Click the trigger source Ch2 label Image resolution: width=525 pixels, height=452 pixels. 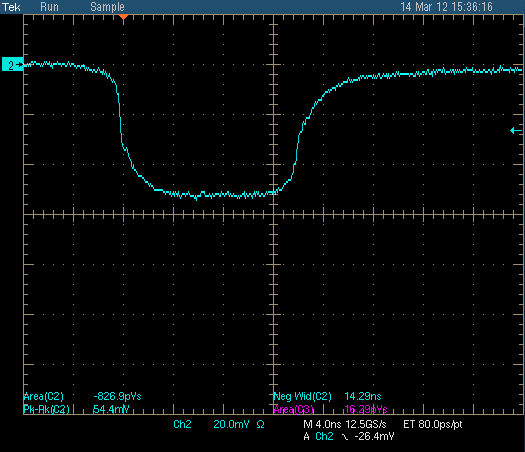click(x=324, y=436)
